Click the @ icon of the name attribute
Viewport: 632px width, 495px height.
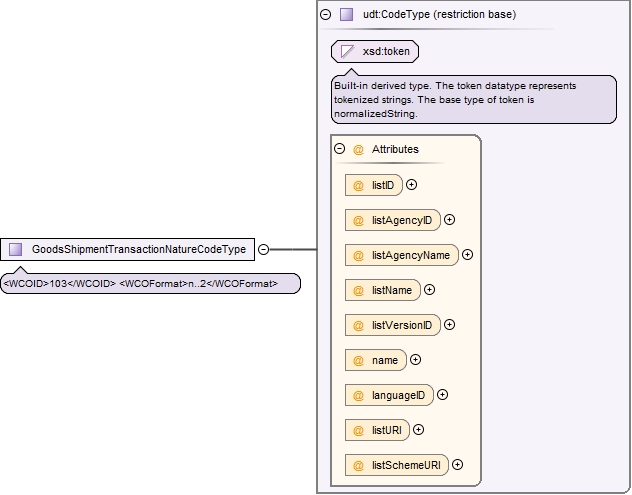(x=358, y=360)
